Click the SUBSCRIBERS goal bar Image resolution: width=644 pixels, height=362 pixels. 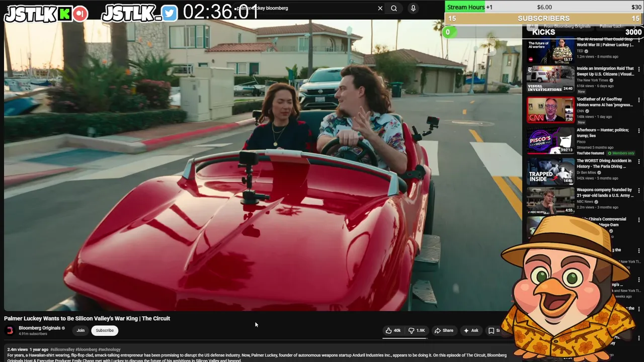543,19
